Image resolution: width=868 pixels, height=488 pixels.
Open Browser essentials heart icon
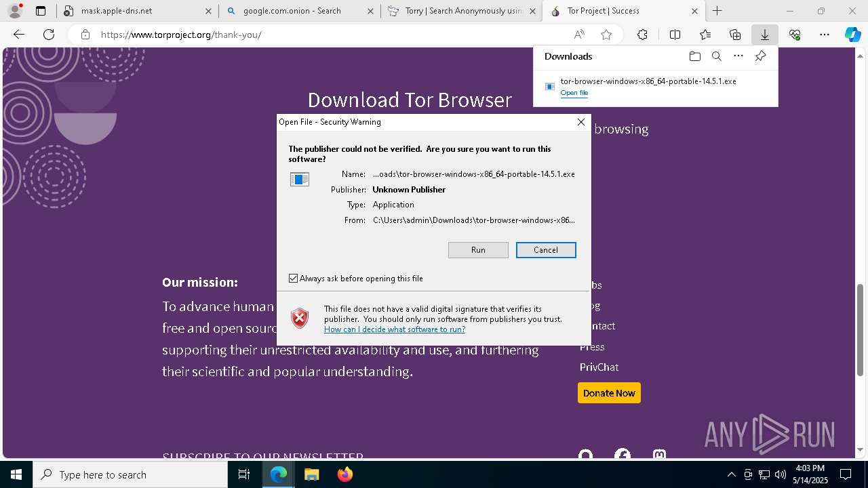[795, 35]
